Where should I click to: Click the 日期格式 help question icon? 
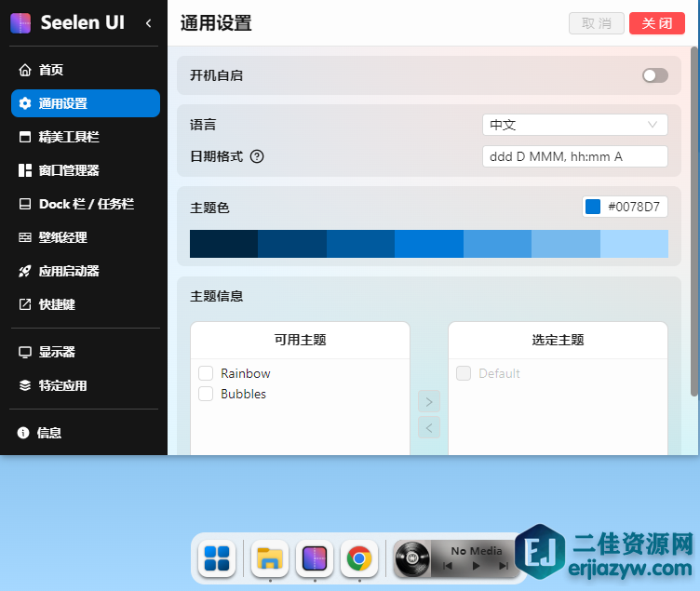[257, 156]
